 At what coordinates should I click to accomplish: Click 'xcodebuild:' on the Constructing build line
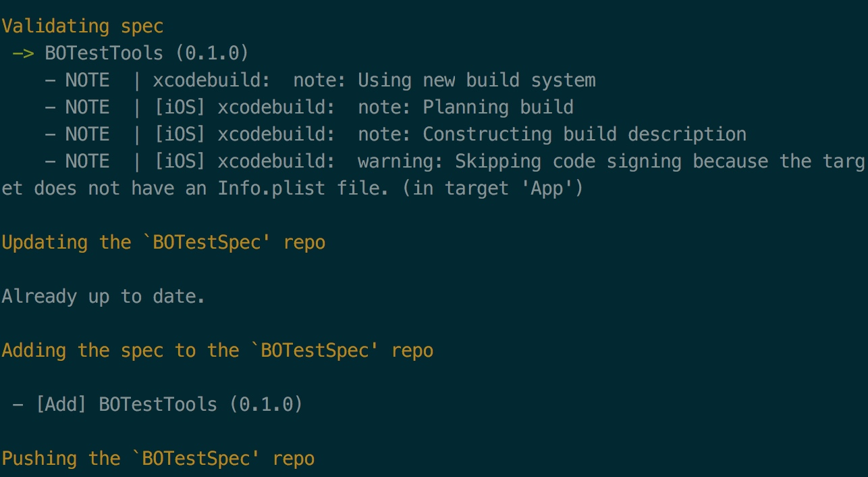tap(276, 134)
